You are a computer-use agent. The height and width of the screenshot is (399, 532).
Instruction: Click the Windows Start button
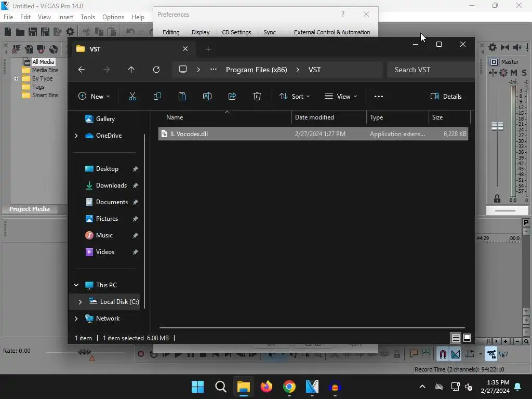197,387
